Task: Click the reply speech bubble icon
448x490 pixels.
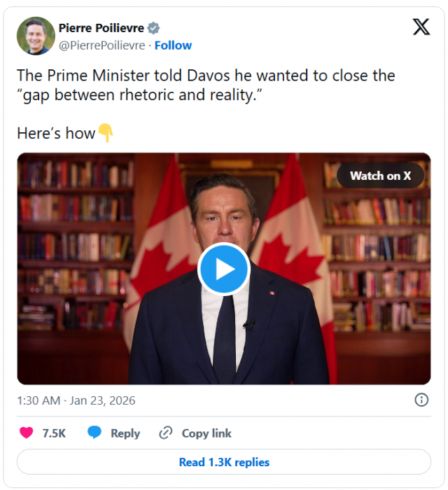Action: (x=94, y=433)
